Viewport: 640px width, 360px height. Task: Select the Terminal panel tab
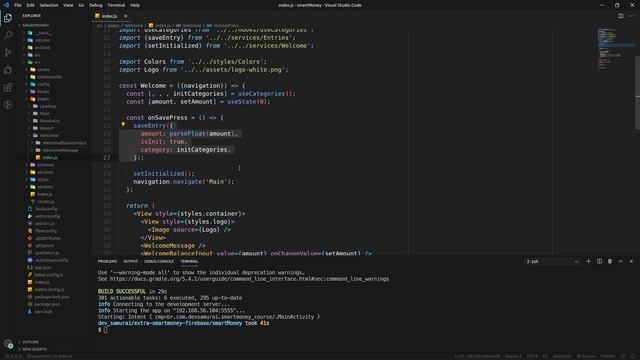[x=189, y=261]
